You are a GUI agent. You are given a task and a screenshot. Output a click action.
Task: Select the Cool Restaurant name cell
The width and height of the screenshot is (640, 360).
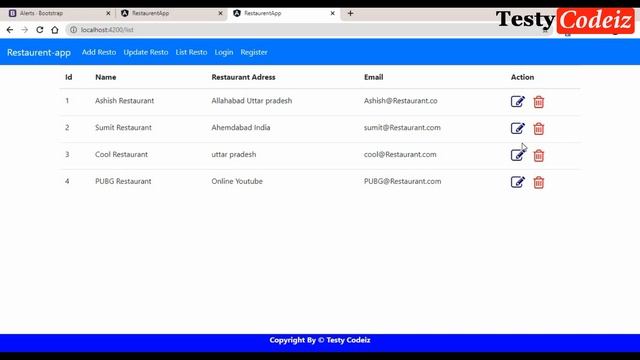(121, 155)
